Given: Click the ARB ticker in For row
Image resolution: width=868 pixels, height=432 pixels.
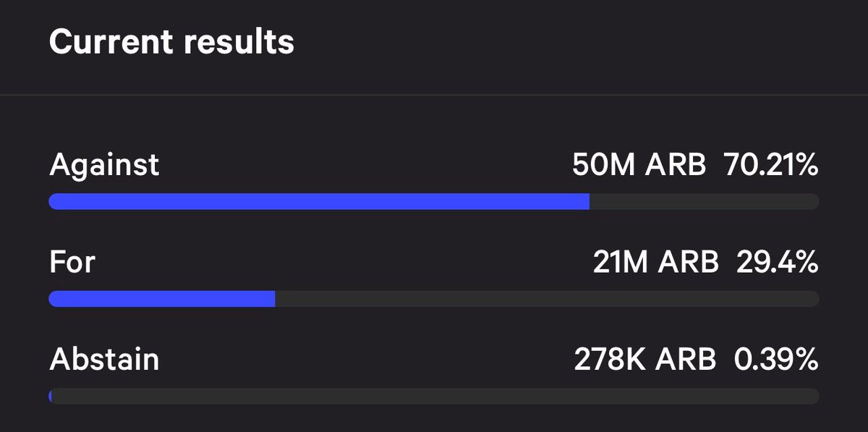Looking at the screenshot, I should (688, 263).
